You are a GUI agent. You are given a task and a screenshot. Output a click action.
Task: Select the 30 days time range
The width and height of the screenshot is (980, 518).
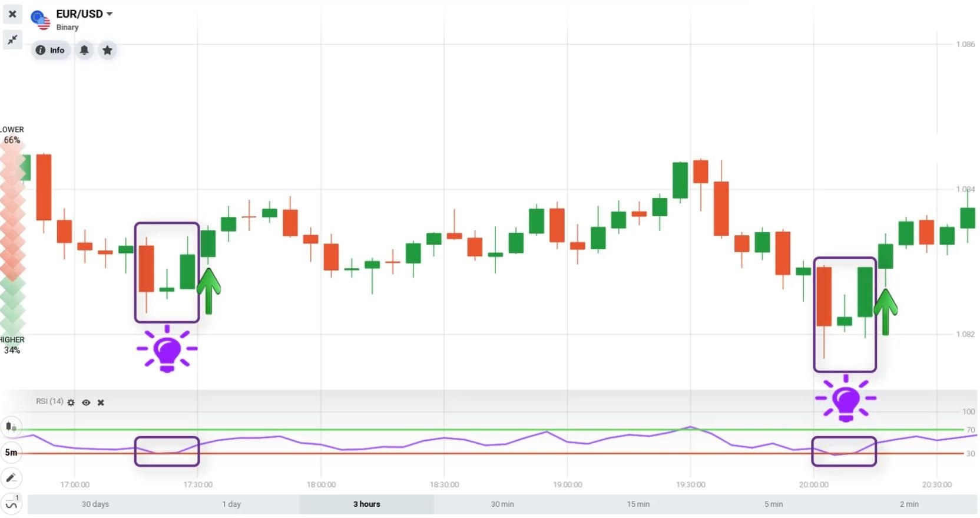click(x=95, y=504)
